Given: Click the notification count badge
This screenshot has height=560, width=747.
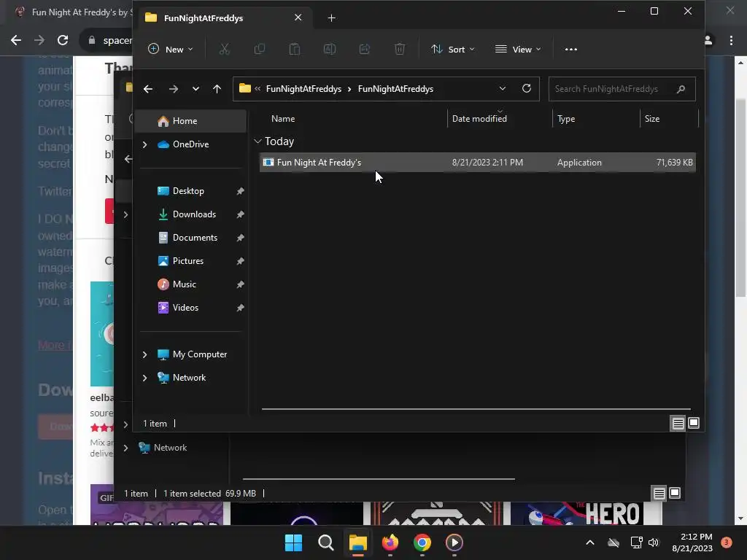Looking at the screenshot, I should click(x=727, y=542).
